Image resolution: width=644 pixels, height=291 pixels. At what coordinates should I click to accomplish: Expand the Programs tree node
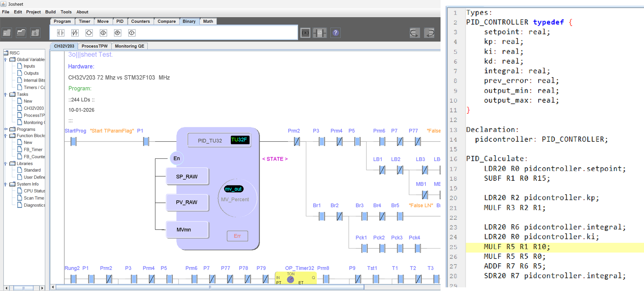coord(5,129)
